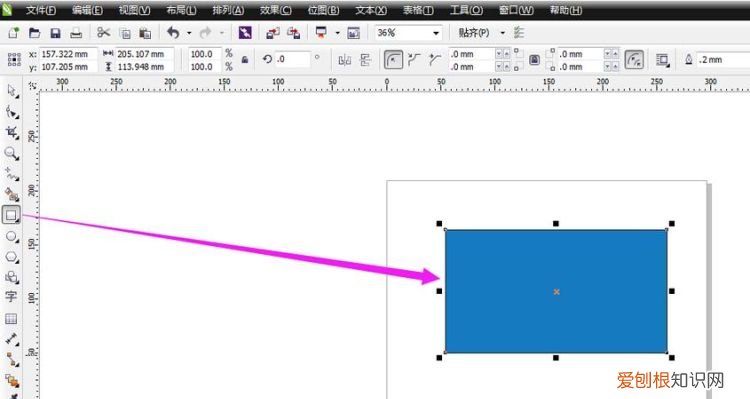
Task: Pick the Table tool
Action: (11, 319)
